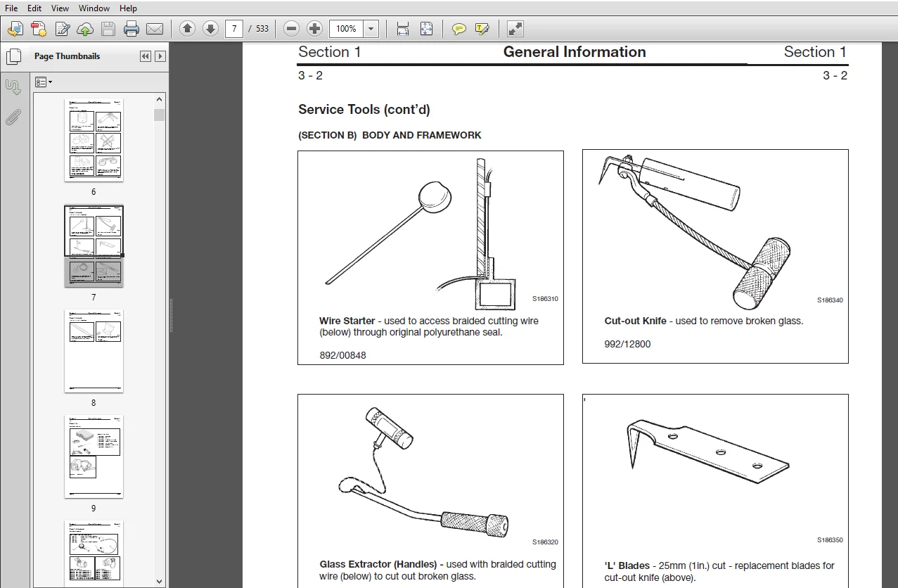
Task: Click the Open file icon
Action: pos(15,29)
